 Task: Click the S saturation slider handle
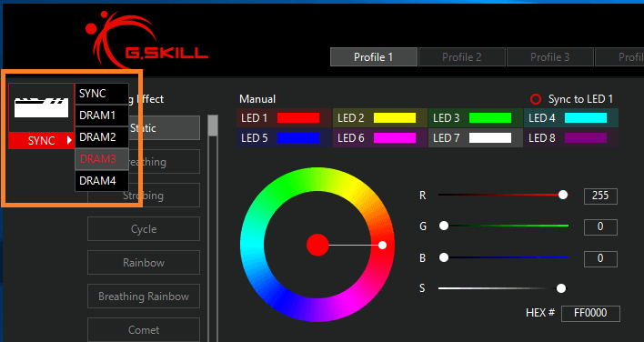[x=561, y=288]
